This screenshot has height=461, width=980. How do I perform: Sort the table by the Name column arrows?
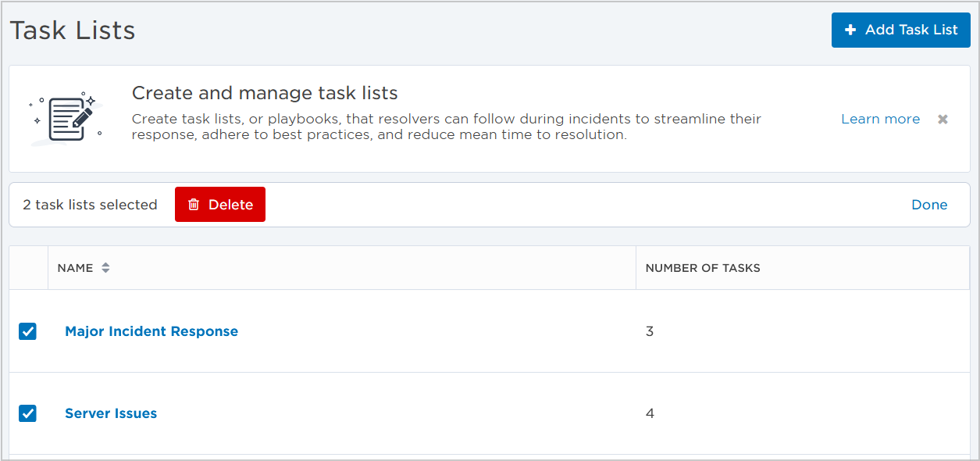pyautogui.click(x=105, y=268)
